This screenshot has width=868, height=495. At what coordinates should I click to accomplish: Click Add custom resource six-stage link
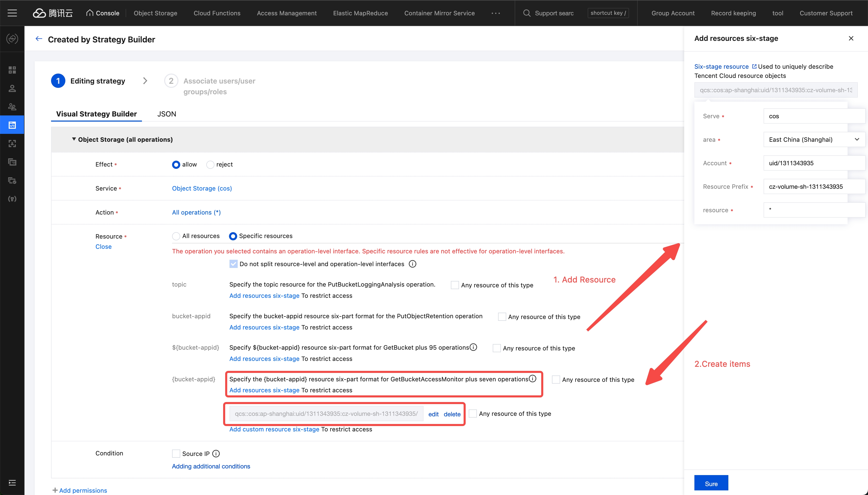(x=274, y=429)
